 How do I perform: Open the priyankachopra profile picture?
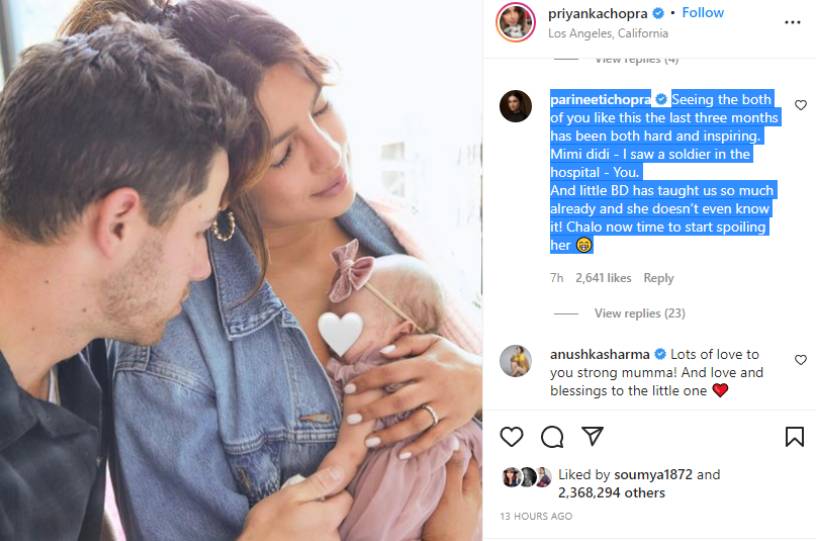[515, 22]
